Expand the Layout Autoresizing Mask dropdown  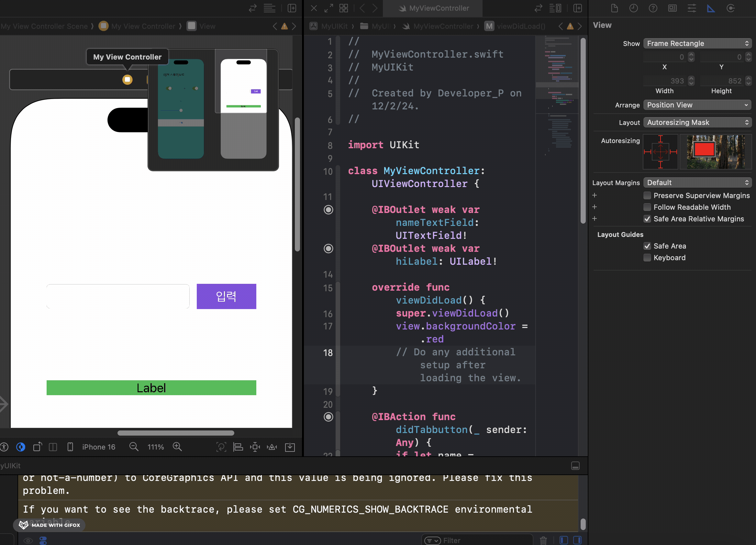tap(697, 122)
